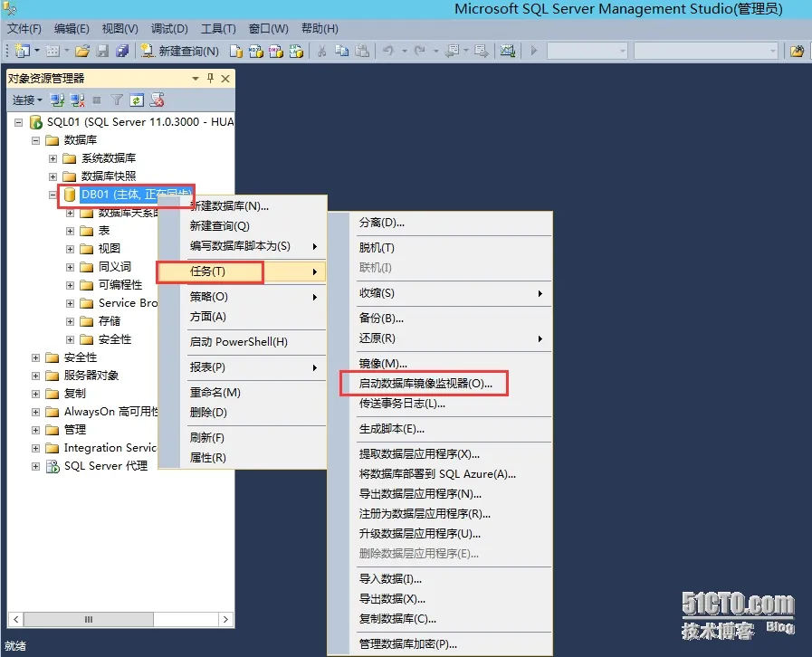Expand the 服务器对象 folder
Image resolution: width=812 pixels, height=657 pixels.
pos(35,376)
